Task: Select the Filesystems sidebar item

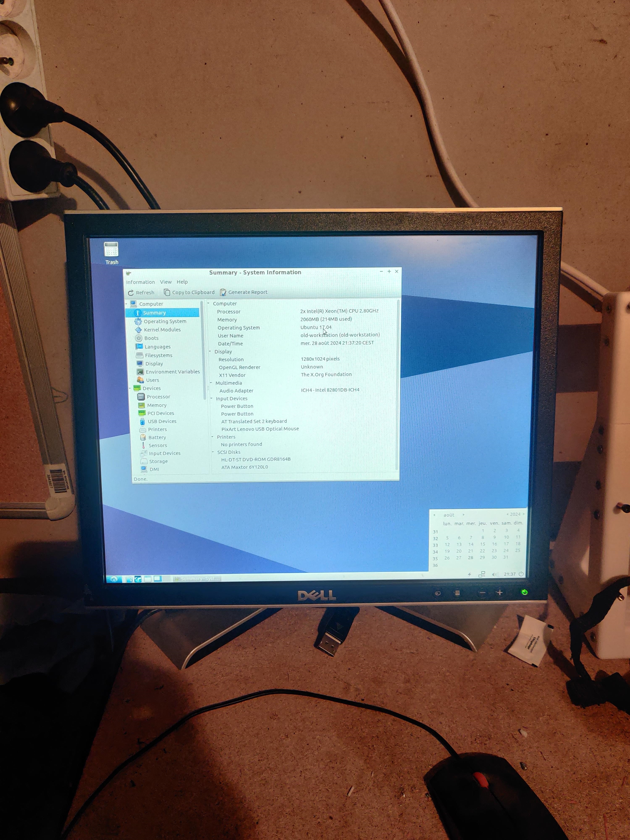Action: tap(158, 356)
